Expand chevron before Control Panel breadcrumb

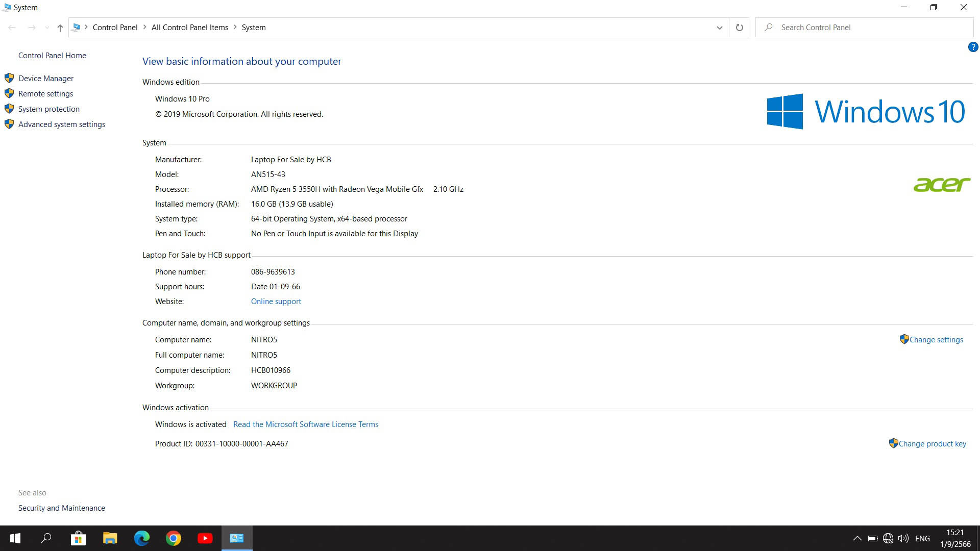(86, 27)
